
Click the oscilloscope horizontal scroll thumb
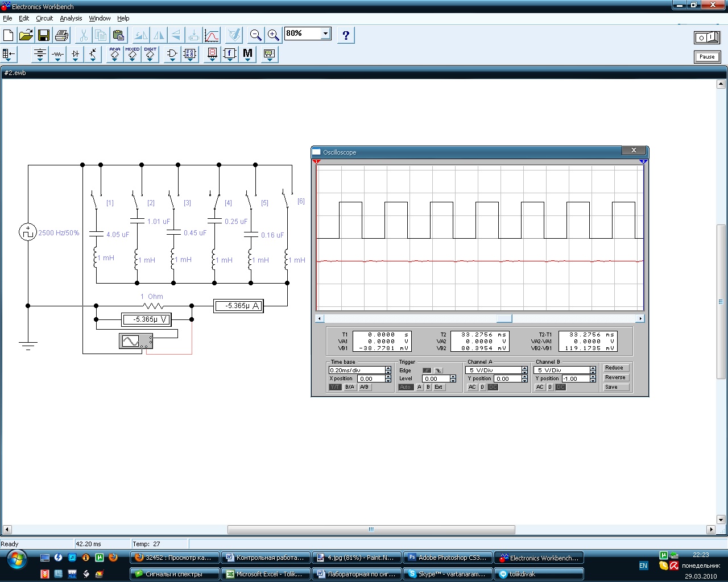(504, 318)
